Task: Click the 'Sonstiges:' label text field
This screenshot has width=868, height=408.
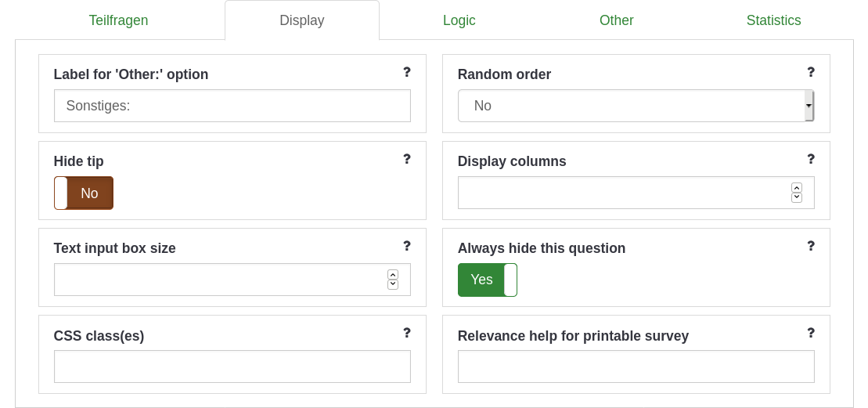Action: 232,106
